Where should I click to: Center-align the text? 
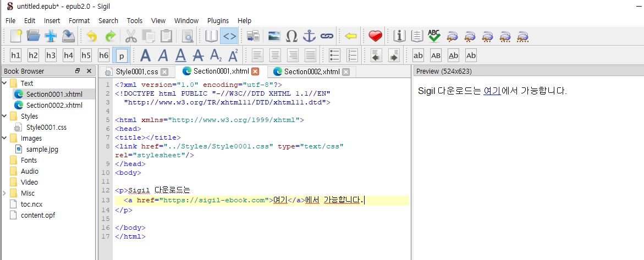tap(275, 56)
